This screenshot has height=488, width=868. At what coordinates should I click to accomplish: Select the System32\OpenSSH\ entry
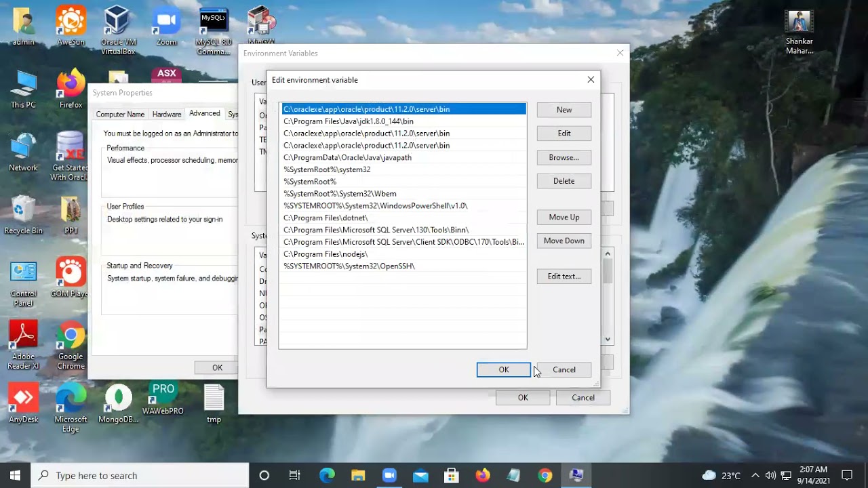tap(403, 266)
